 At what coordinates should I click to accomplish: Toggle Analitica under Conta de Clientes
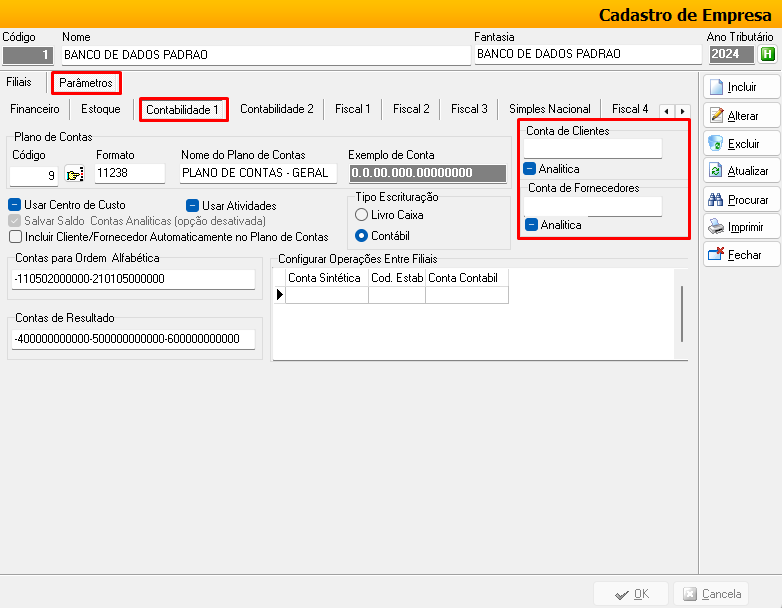[529, 169]
